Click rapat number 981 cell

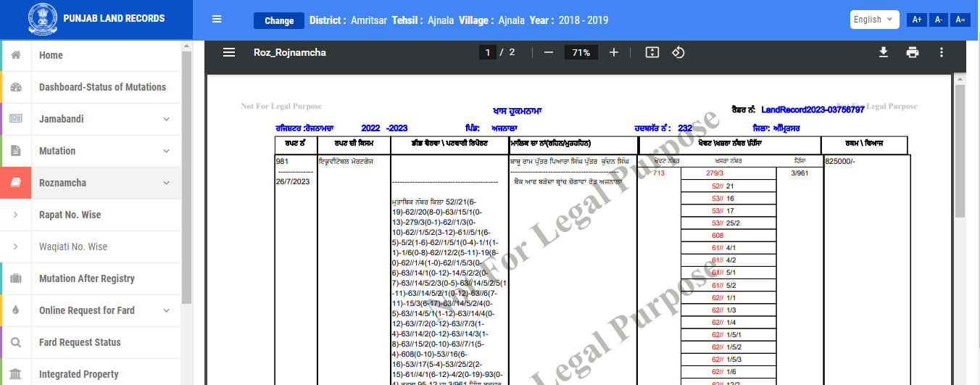(x=282, y=161)
